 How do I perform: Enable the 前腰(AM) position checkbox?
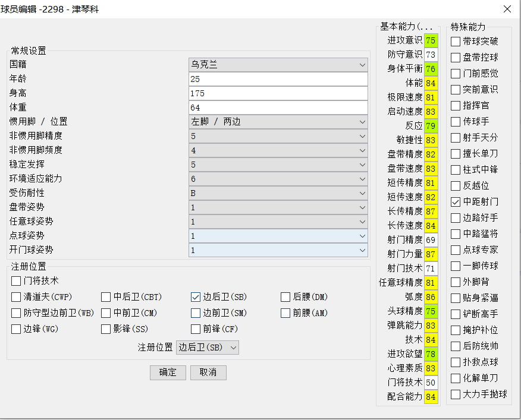pyautogui.click(x=285, y=313)
